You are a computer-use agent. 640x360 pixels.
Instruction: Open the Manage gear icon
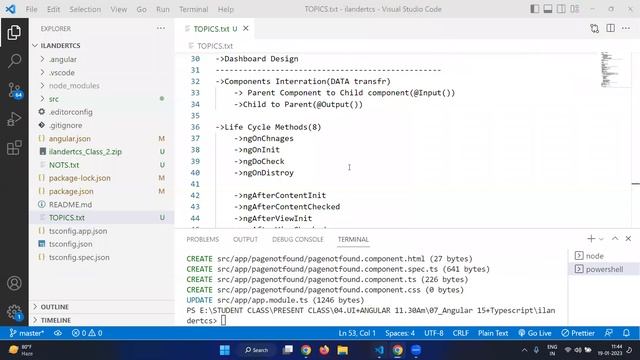click(14, 312)
